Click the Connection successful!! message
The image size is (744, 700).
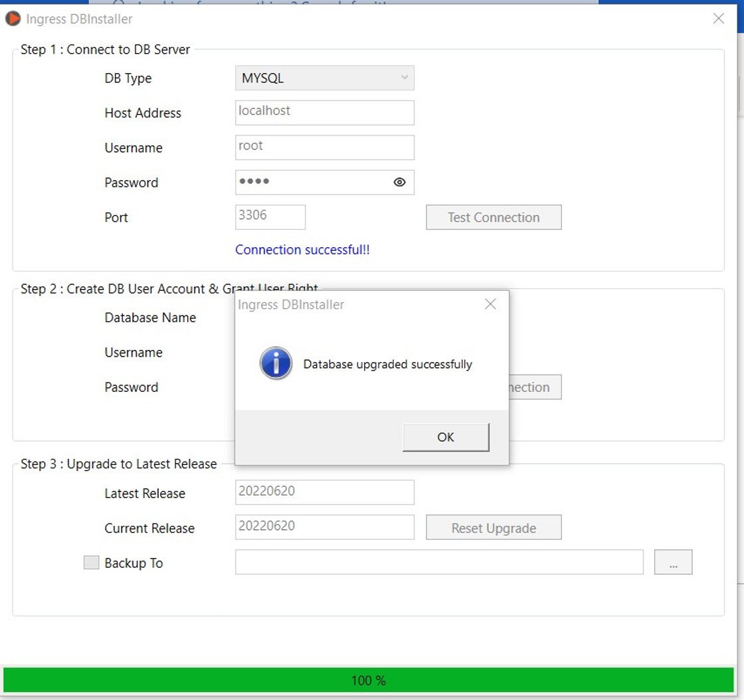click(x=302, y=250)
